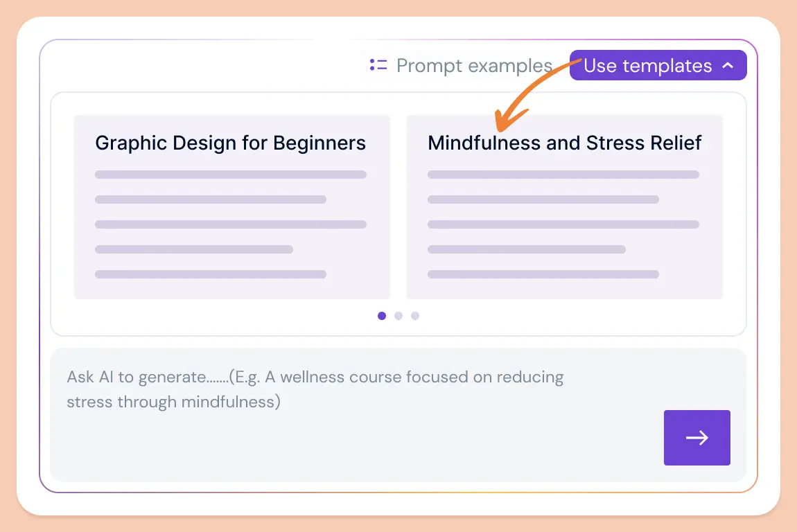797x532 pixels.
Task: Go to the second carousel page dot
Action: click(398, 316)
